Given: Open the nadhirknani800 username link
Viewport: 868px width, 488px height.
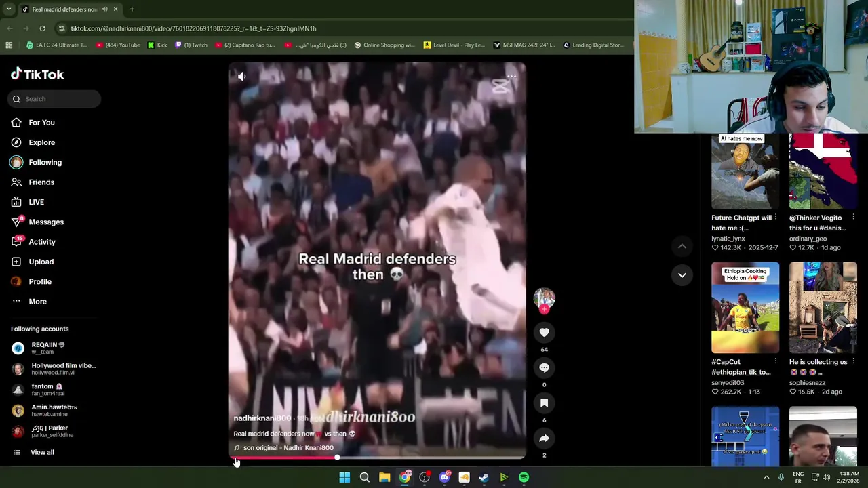Looking at the screenshot, I should click(x=262, y=418).
